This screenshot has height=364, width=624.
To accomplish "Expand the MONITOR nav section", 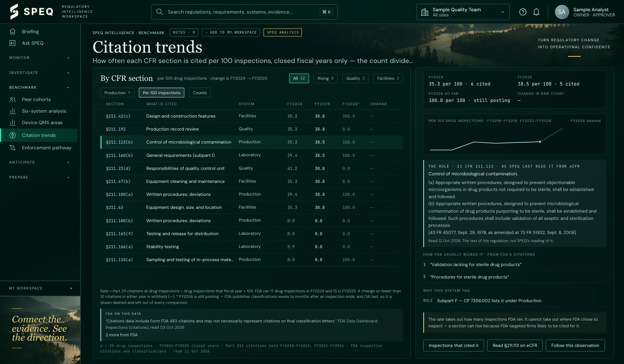I will [40, 58].
